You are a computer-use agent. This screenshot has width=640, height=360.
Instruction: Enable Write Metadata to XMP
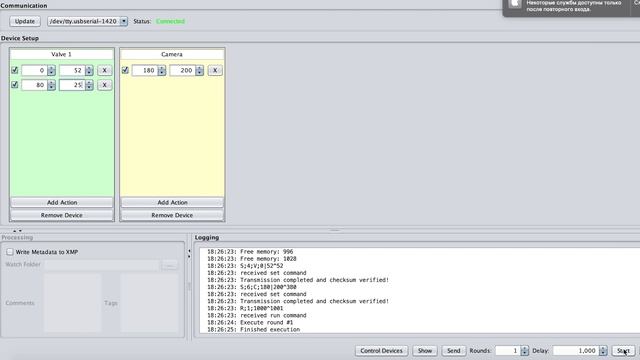pos(10,252)
